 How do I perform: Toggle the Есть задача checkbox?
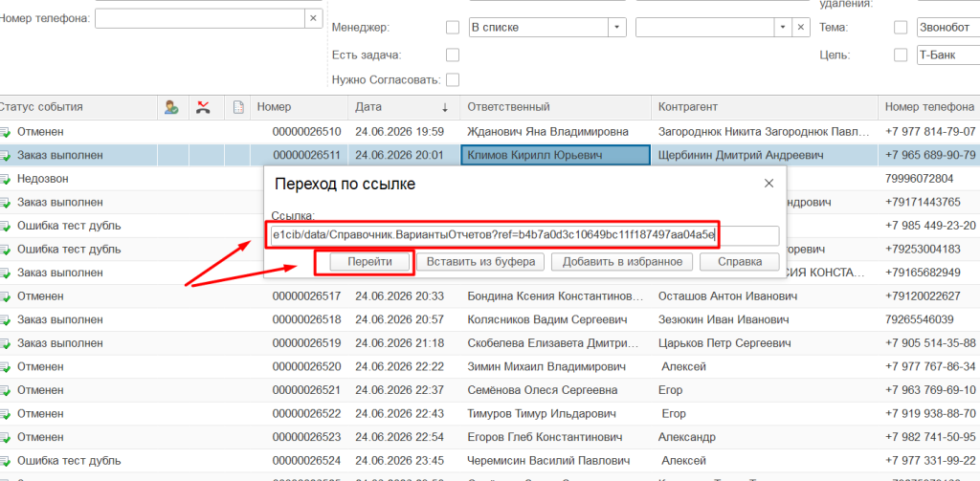click(x=452, y=55)
